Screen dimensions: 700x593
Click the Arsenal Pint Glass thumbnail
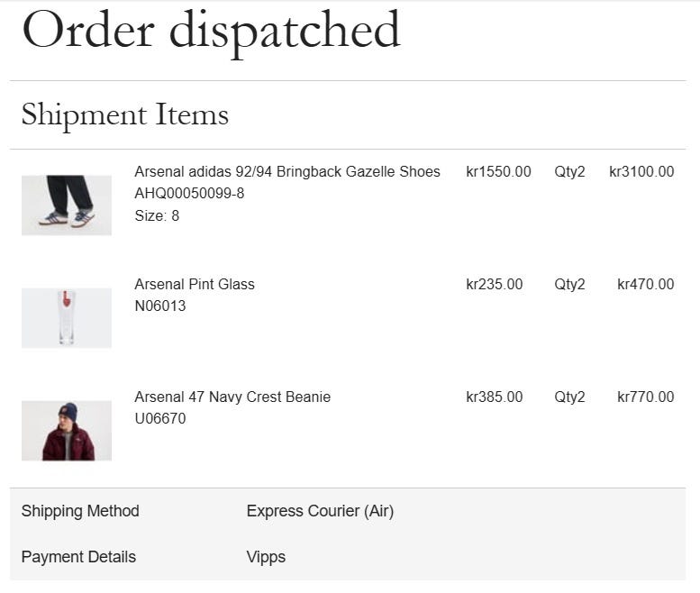(x=67, y=318)
